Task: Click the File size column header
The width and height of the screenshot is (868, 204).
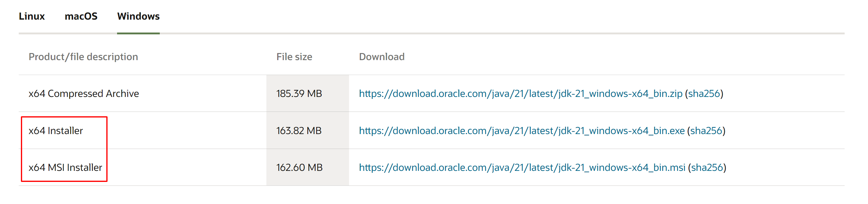Action: pos(294,57)
